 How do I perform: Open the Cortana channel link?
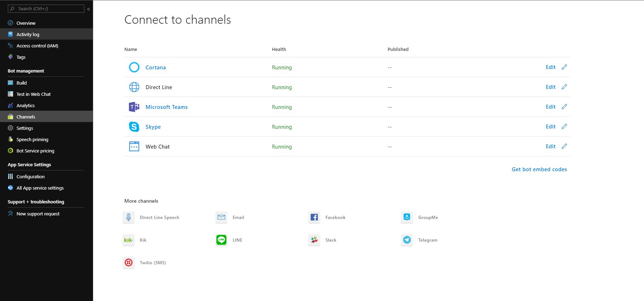point(156,67)
